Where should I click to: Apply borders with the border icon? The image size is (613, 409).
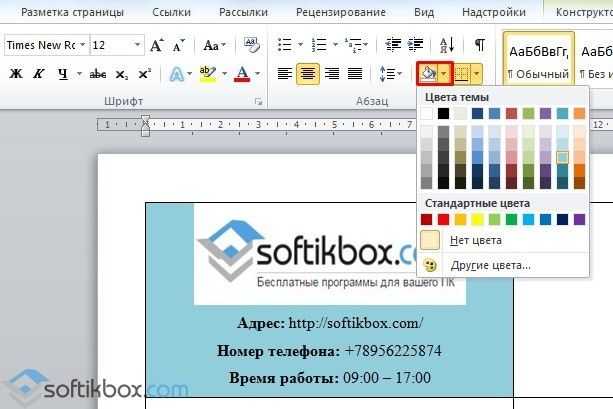[462, 74]
